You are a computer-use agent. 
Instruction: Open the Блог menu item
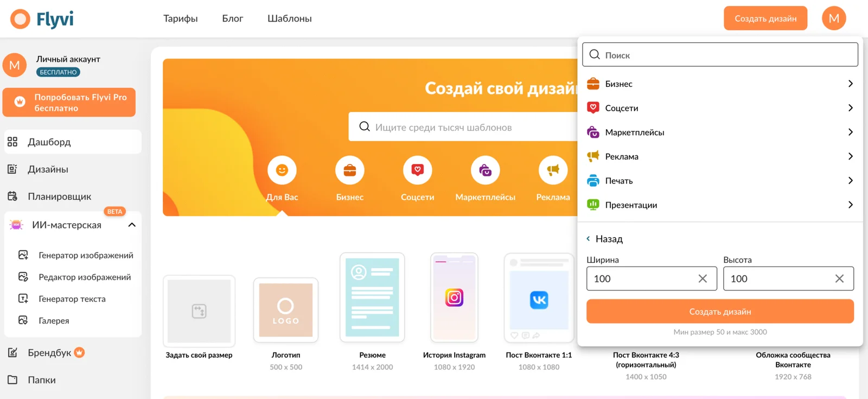click(233, 18)
